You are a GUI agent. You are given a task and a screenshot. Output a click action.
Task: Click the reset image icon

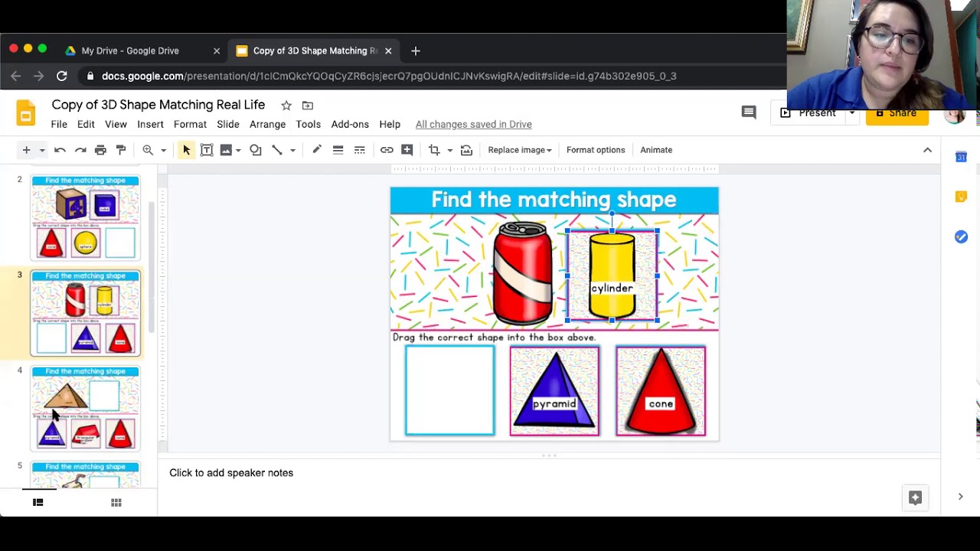[466, 150]
